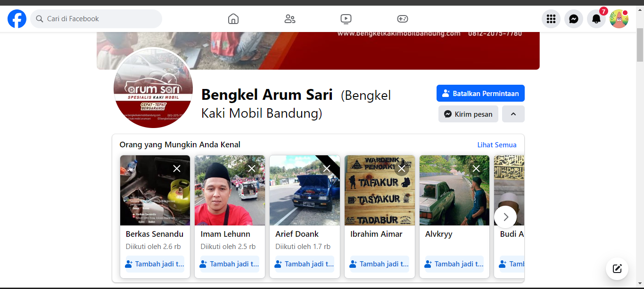
Task: Open the account profile avatar menu
Action: click(619, 19)
